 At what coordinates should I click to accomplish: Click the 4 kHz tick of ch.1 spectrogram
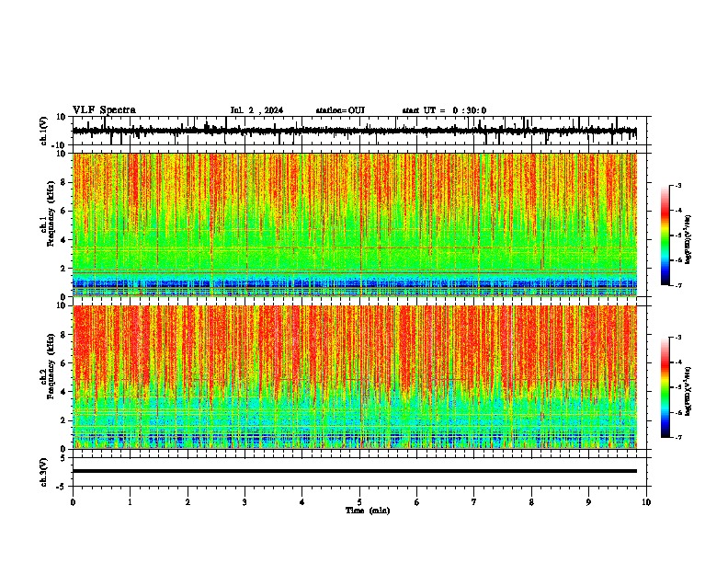[x=63, y=240]
